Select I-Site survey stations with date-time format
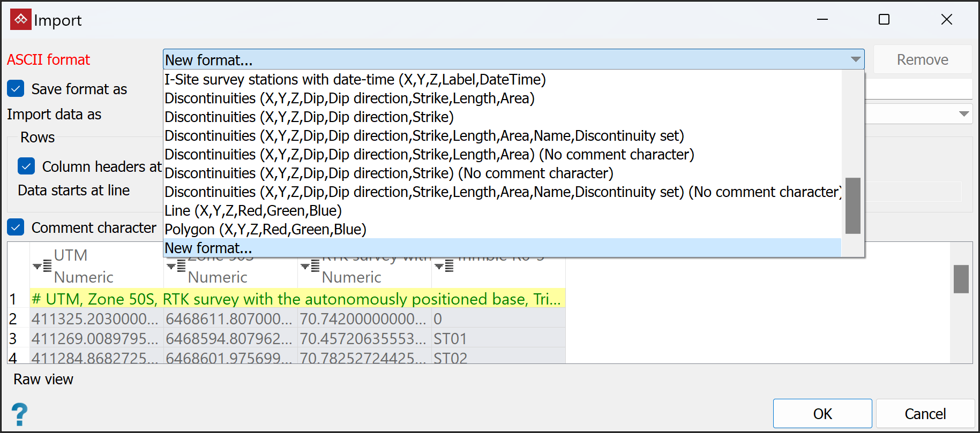980x433 pixels. [x=355, y=80]
